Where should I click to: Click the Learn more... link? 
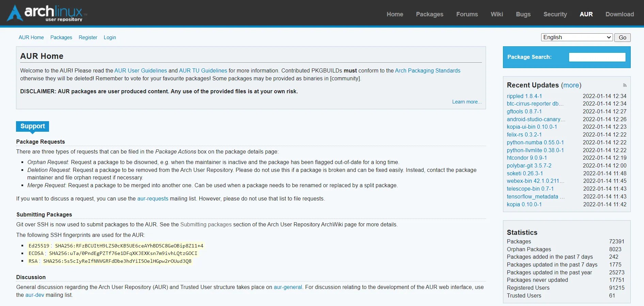point(467,102)
